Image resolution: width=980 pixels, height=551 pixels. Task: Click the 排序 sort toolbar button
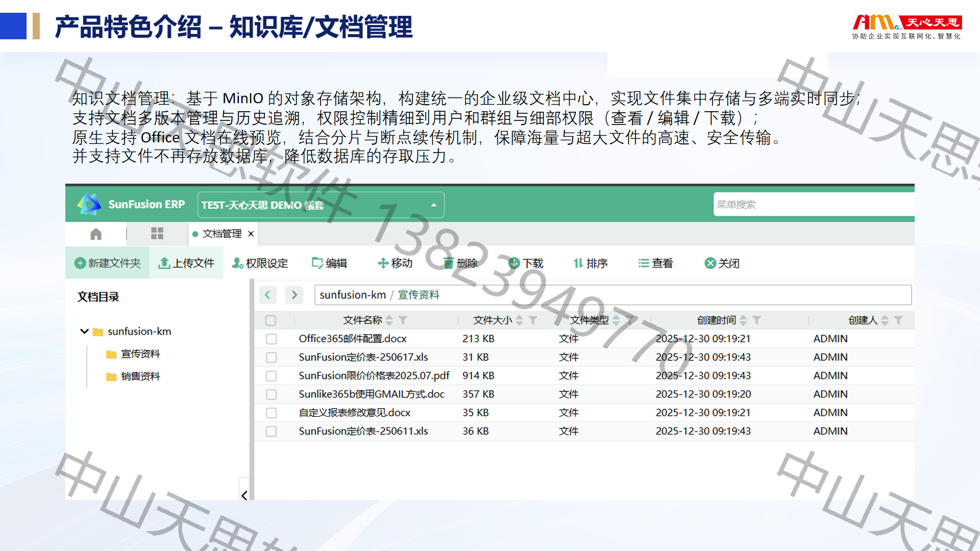tap(591, 263)
